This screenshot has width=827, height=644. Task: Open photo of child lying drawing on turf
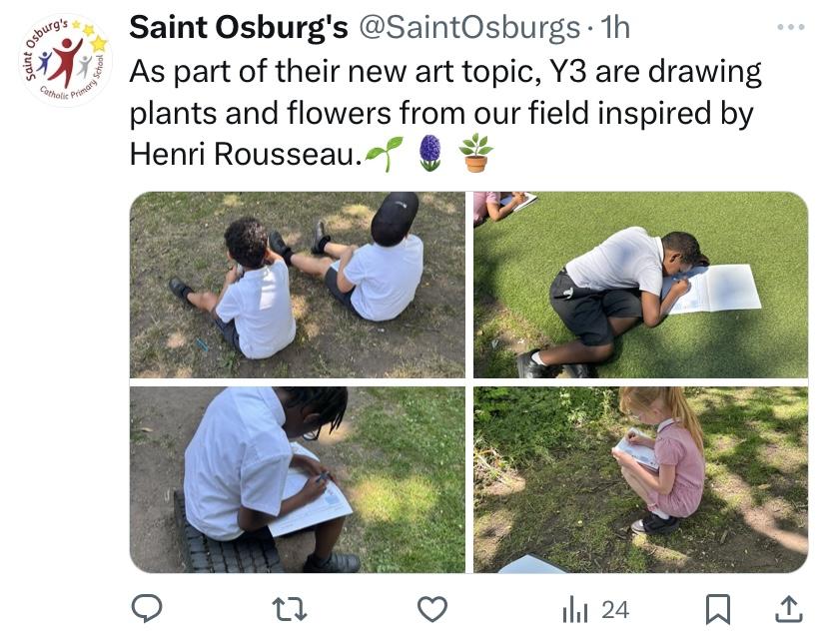click(x=640, y=285)
